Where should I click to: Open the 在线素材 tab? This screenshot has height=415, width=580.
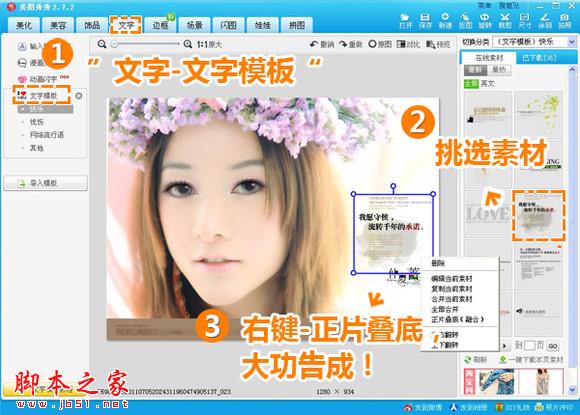[489, 58]
